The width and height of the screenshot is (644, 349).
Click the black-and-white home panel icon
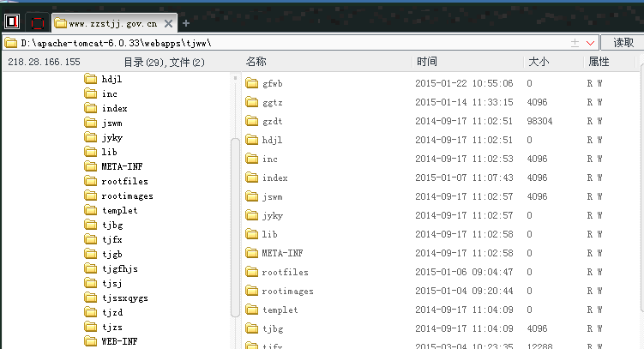12,21
